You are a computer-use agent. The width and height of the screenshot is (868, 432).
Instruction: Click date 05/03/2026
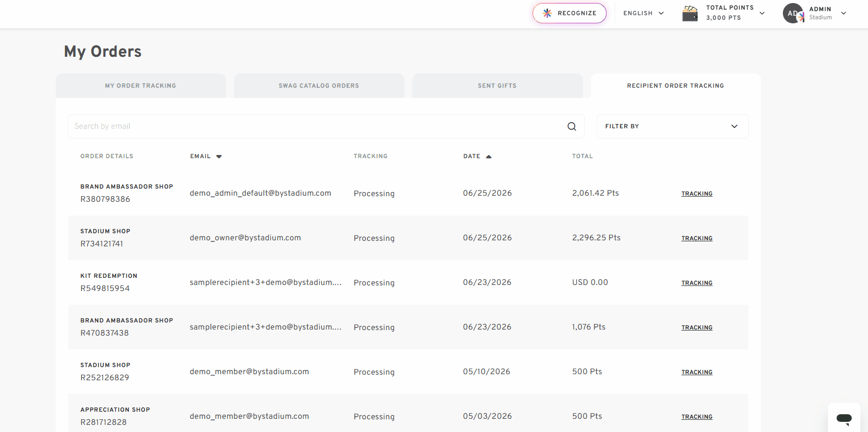(x=487, y=416)
